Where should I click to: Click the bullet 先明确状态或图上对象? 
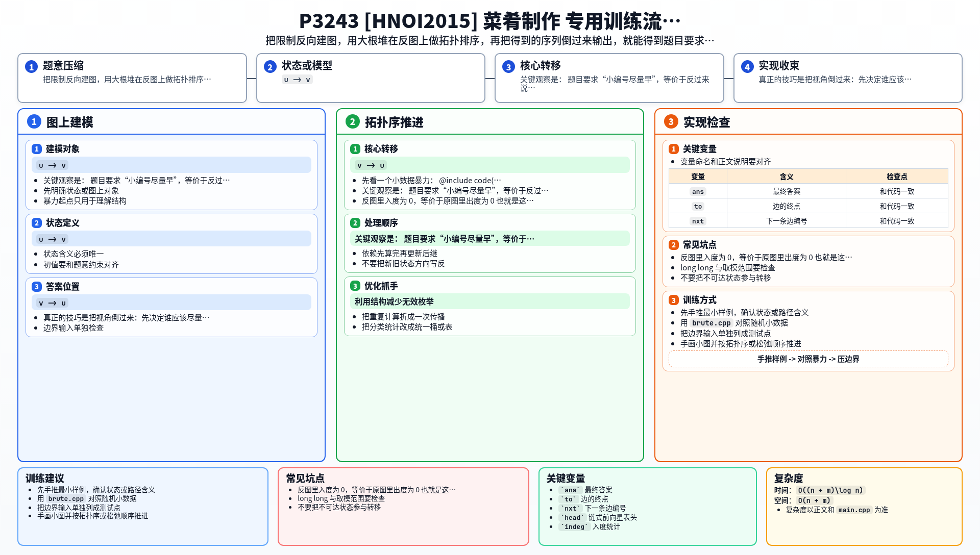click(81, 191)
